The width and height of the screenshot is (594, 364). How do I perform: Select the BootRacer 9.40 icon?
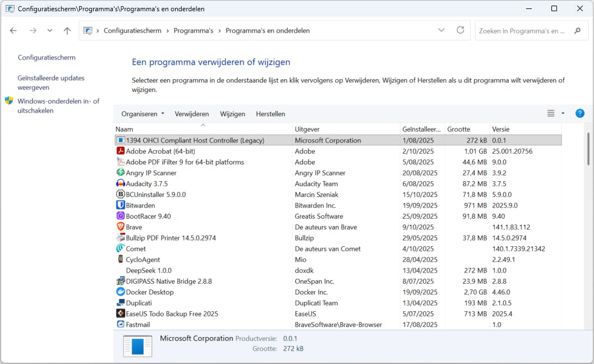pyautogui.click(x=121, y=216)
